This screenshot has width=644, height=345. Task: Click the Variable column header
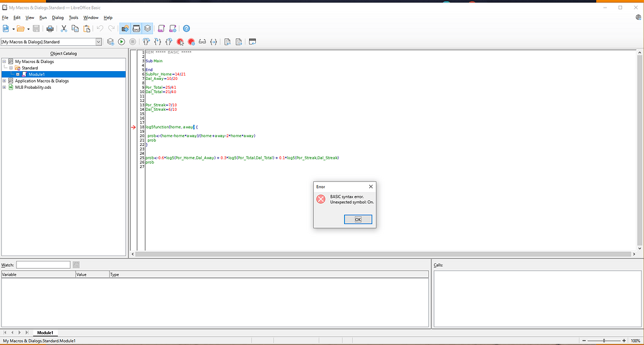click(38, 274)
